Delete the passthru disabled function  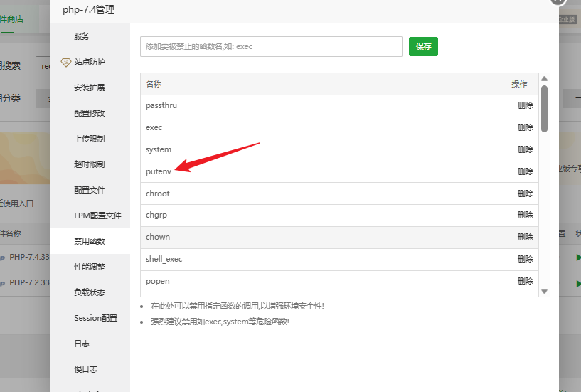(525, 105)
